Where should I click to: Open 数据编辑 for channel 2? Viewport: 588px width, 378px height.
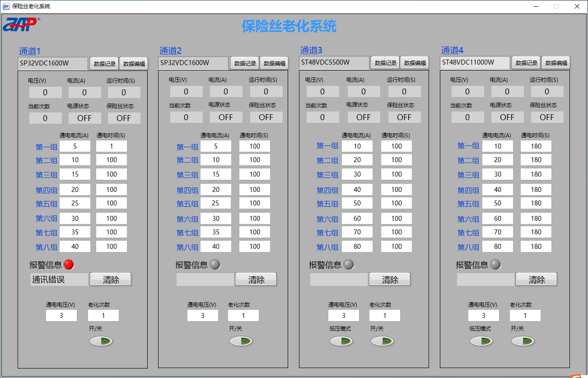275,63
